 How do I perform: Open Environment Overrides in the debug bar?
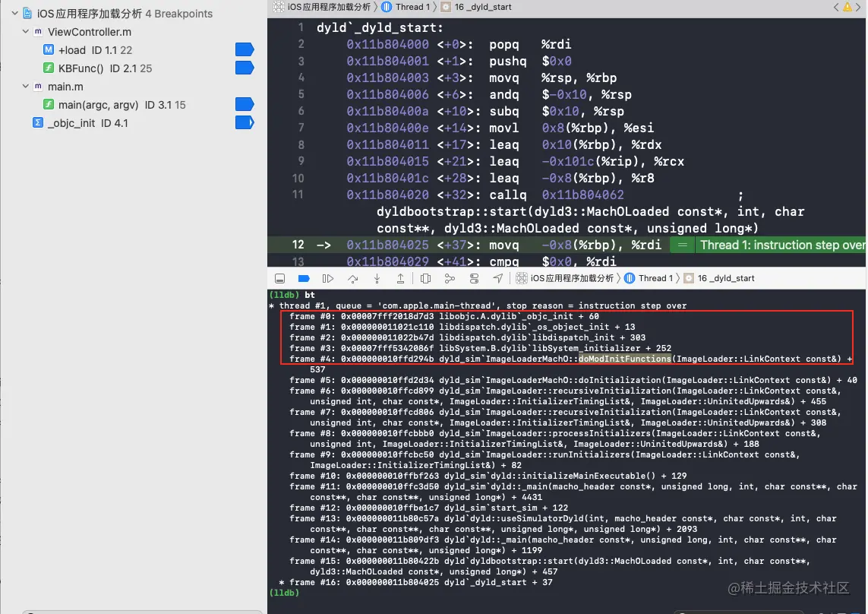click(x=475, y=278)
